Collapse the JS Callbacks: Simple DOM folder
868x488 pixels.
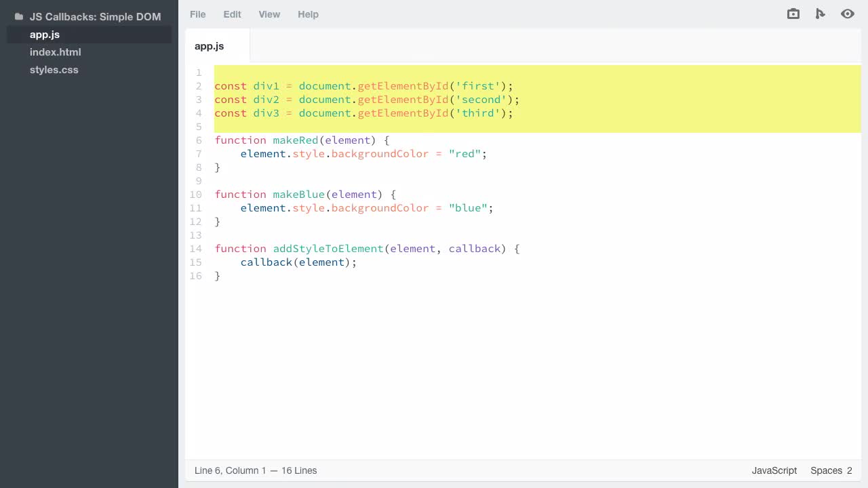tap(96, 17)
